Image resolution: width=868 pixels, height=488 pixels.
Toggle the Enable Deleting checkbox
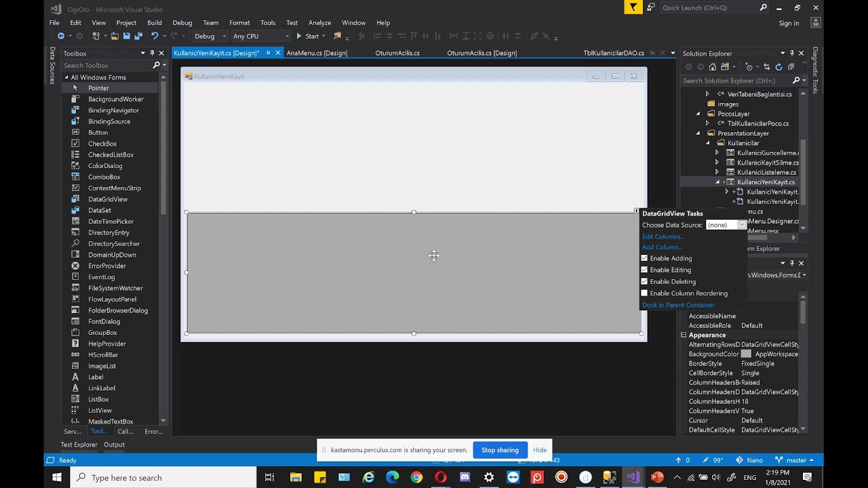coord(644,281)
